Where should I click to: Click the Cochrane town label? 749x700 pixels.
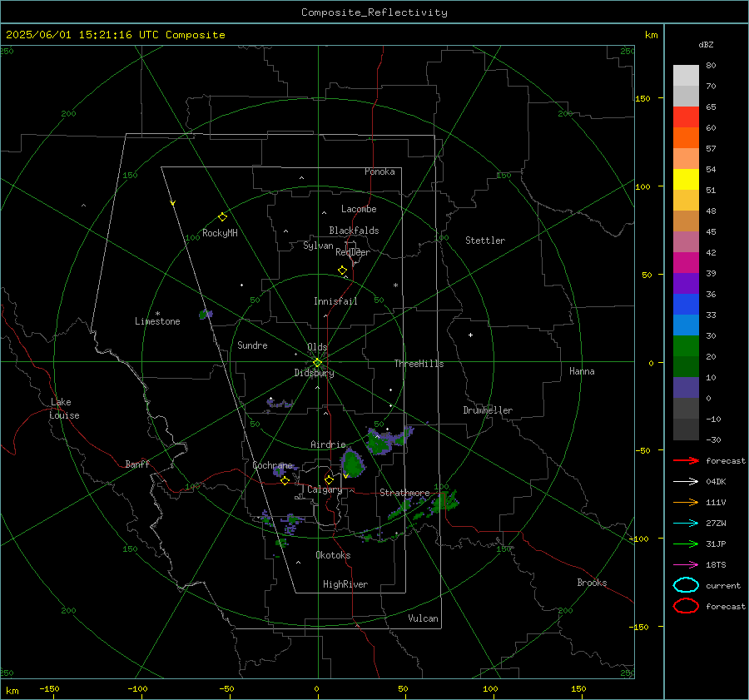point(272,465)
